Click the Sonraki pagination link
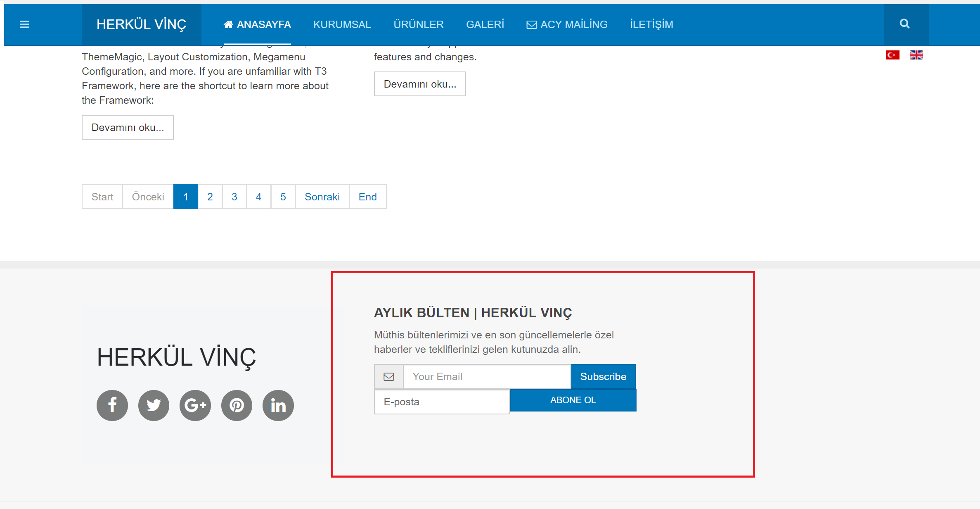 tap(322, 197)
